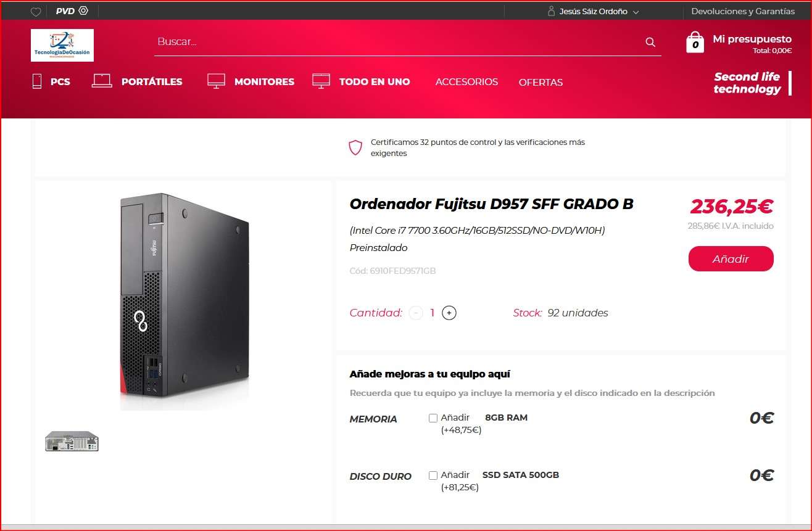Click the search magnifier icon
Image resolution: width=812 pixels, height=531 pixels.
(650, 42)
